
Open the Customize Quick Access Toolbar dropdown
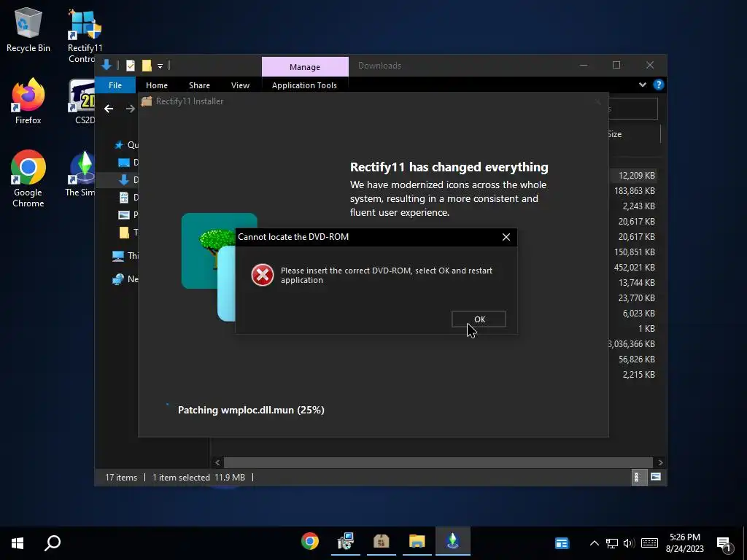(x=160, y=66)
